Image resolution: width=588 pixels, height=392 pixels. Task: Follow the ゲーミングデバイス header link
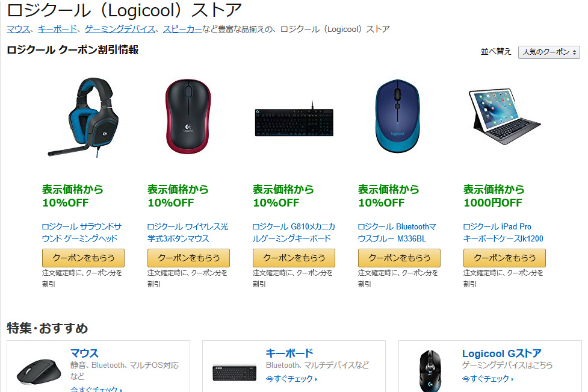pos(120,30)
